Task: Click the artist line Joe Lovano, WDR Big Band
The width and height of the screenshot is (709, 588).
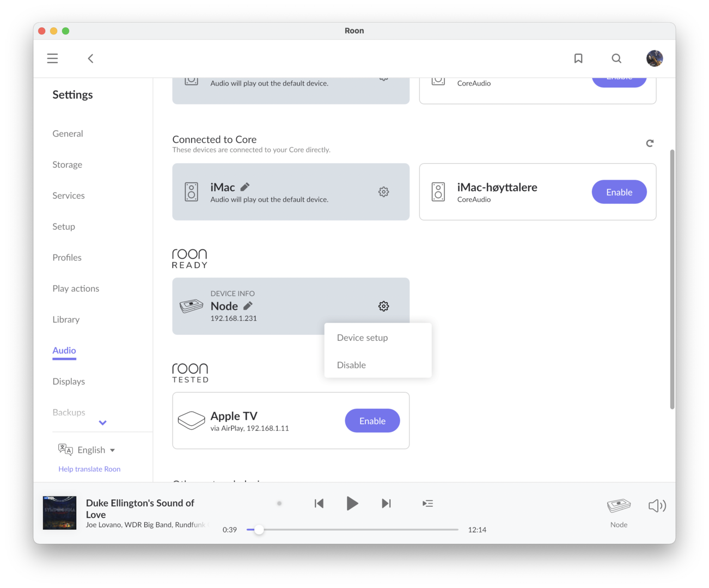Action: pyautogui.click(x=146, y=525)
